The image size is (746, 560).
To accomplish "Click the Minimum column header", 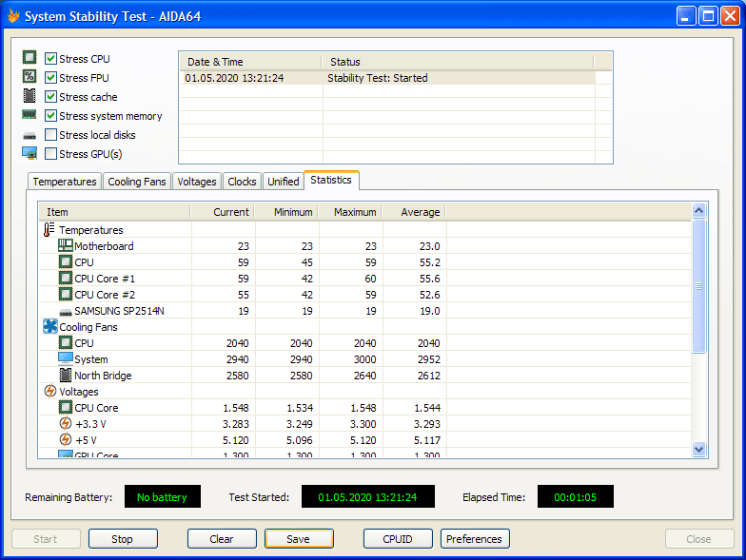I will tap(287, 212).
